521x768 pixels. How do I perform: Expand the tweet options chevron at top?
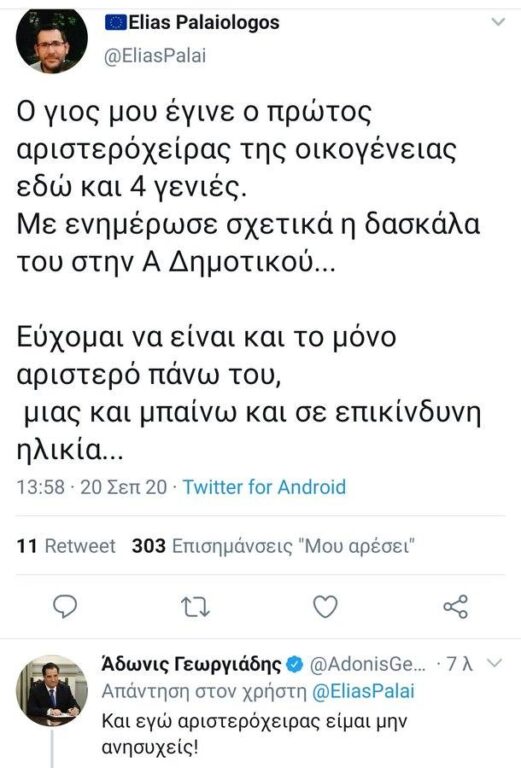coord(498,22)
